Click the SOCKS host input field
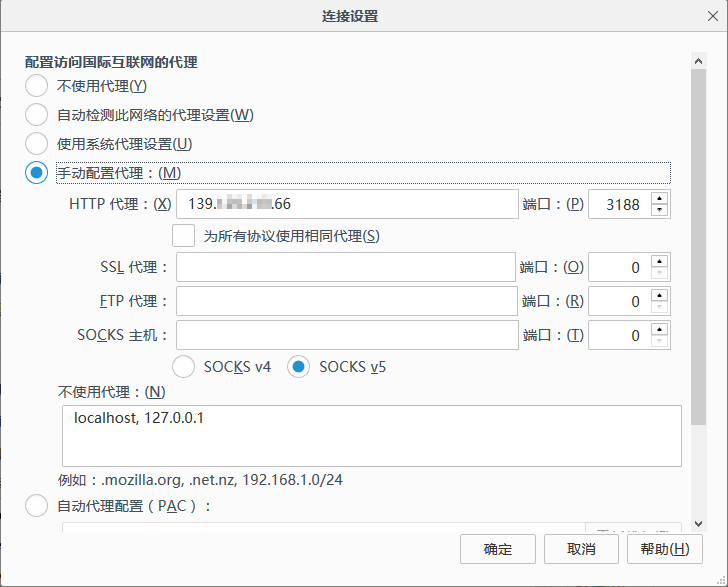 (x=345, y=335)
